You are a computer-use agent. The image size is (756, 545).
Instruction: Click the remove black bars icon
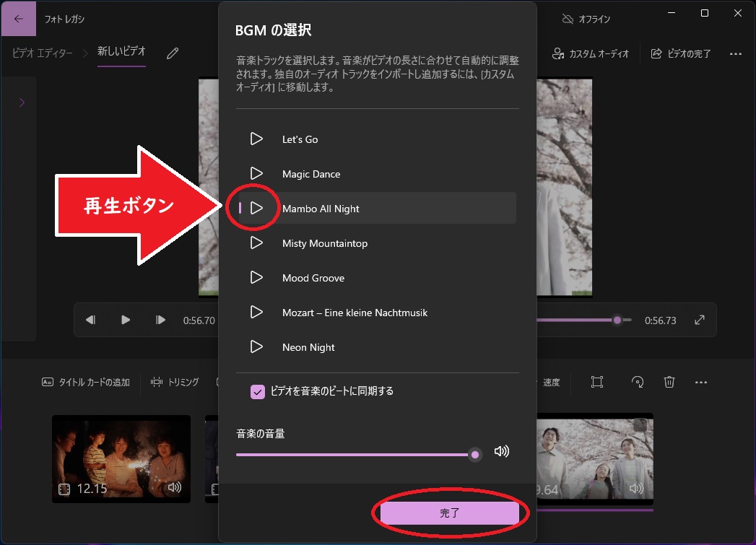pos(597,382)
